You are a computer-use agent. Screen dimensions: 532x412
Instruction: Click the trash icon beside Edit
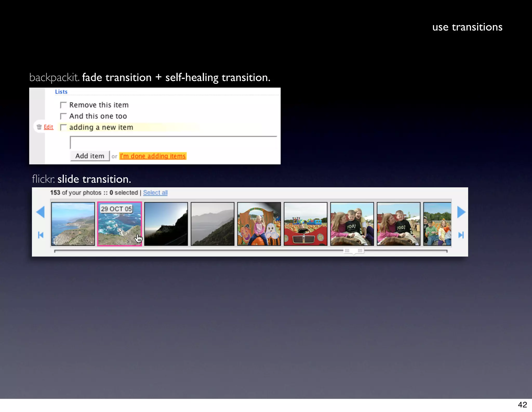coord(39,127)
